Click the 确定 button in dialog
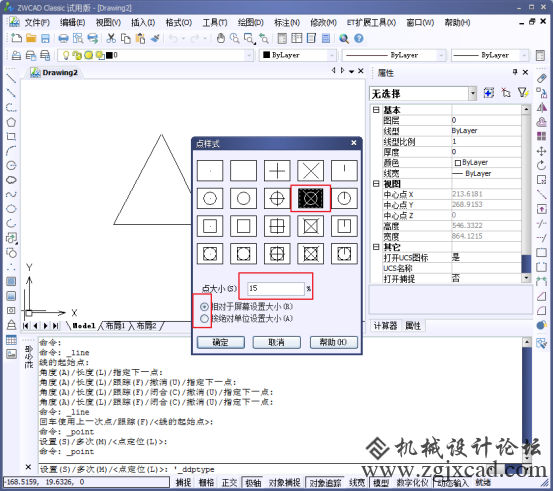The image size is (554, 491). pyautogui.click(x=221, y=342)
